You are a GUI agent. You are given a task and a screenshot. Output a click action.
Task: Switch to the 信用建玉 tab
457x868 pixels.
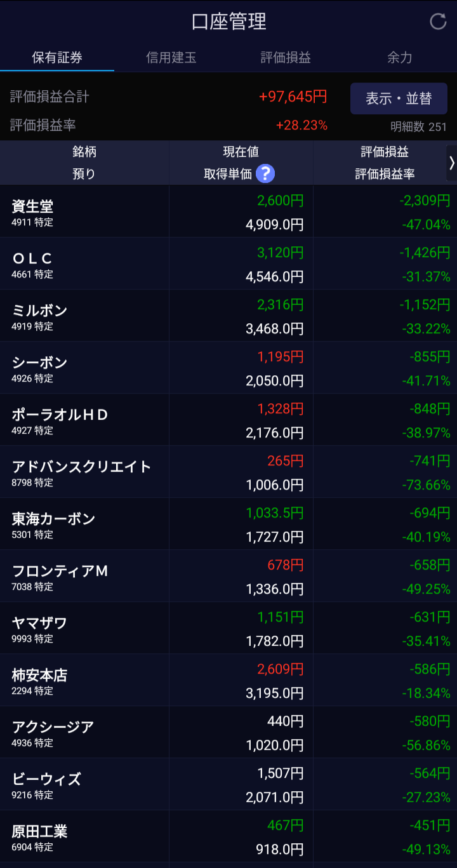pos(171,58)
